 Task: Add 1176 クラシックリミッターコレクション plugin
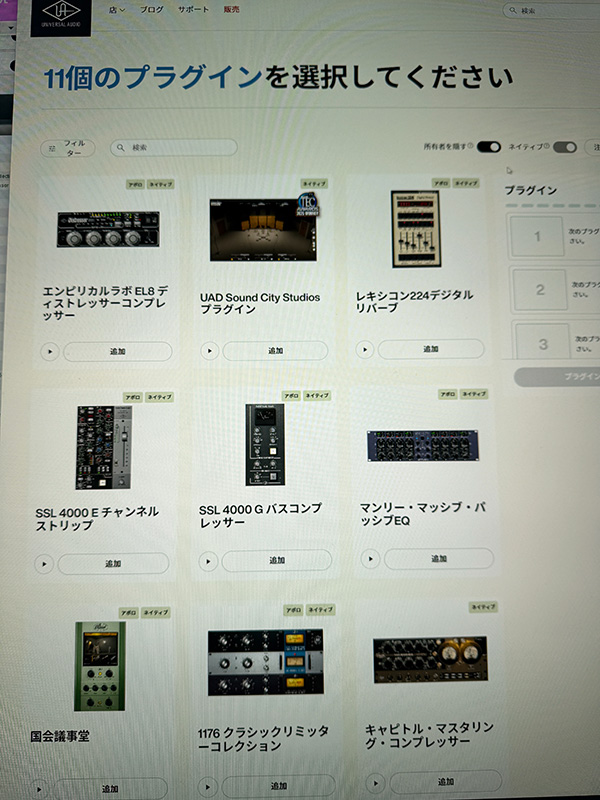coord(279,786)
